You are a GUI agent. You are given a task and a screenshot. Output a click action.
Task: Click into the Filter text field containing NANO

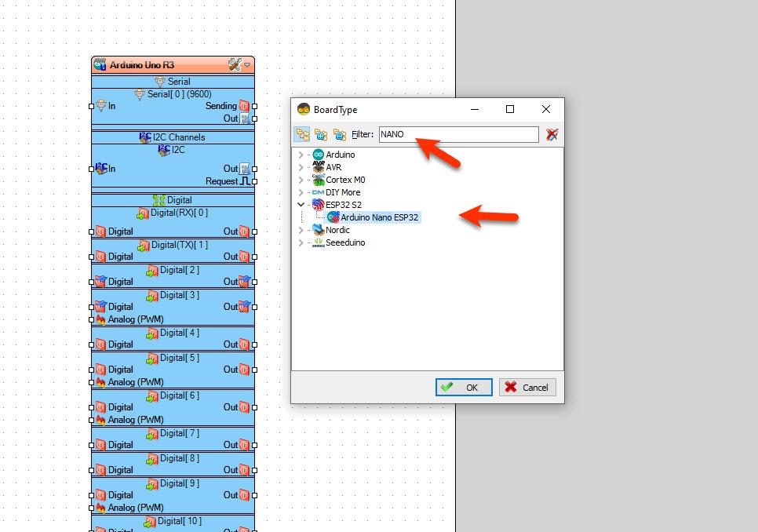[x=458, y=134]
